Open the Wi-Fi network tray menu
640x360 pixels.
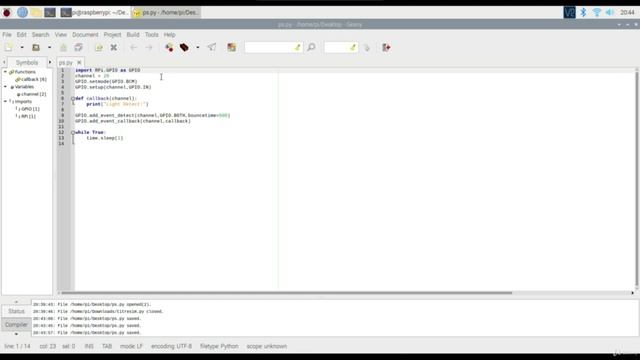tap(597, 13)
